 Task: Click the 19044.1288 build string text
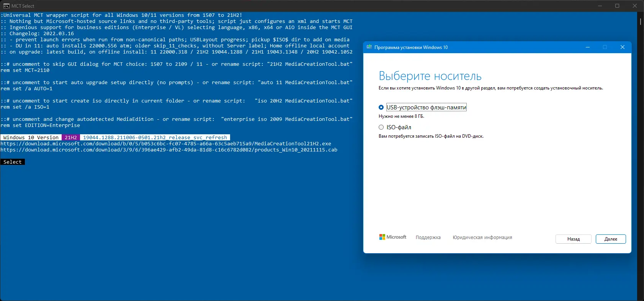pyautogui.click(x=155, y=138)
